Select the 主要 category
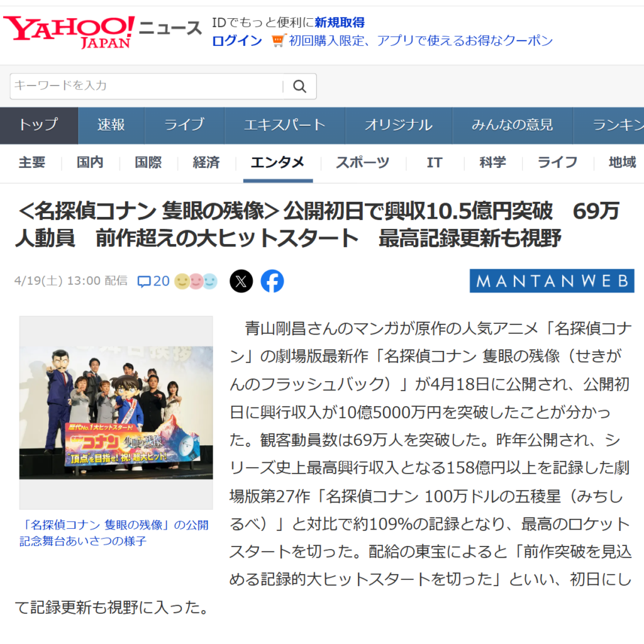 pyautogui.click(x=31, y=163)
